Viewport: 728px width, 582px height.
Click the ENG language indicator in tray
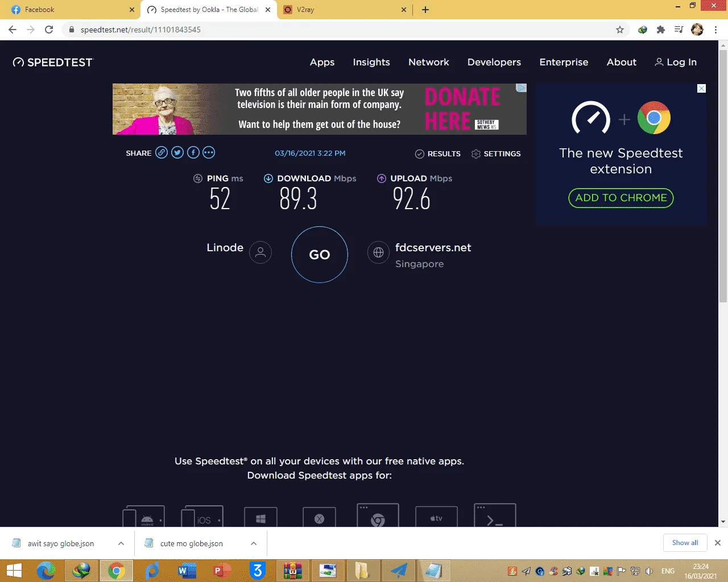[668, 571]
